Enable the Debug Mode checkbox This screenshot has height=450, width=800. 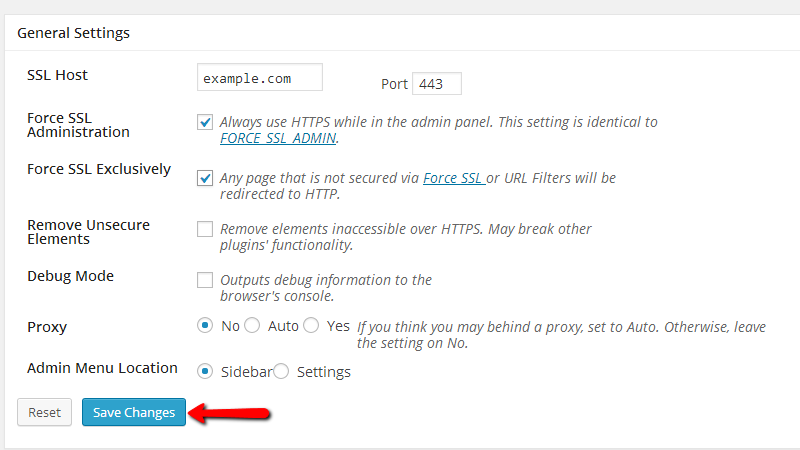tap(205, 280)
